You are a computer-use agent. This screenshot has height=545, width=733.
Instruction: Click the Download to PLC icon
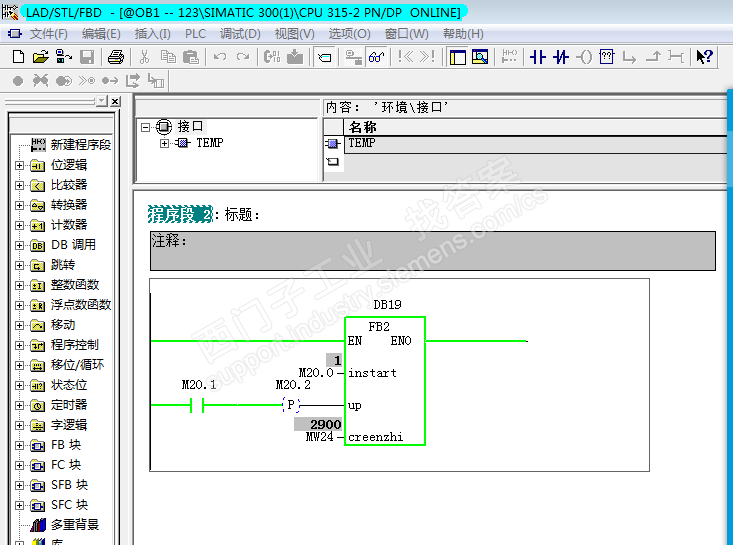pyautogui.click(x=295, y=57)
